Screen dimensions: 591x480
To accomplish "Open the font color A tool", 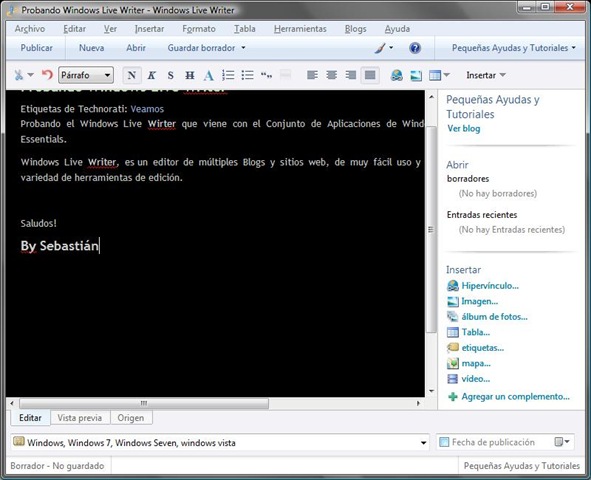I will (208, 75).
